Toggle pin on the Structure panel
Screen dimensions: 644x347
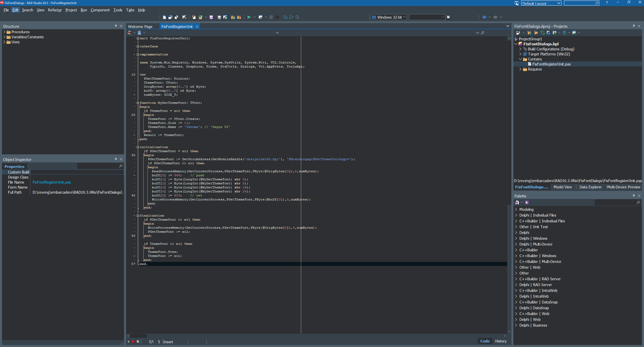coord(116,26)
